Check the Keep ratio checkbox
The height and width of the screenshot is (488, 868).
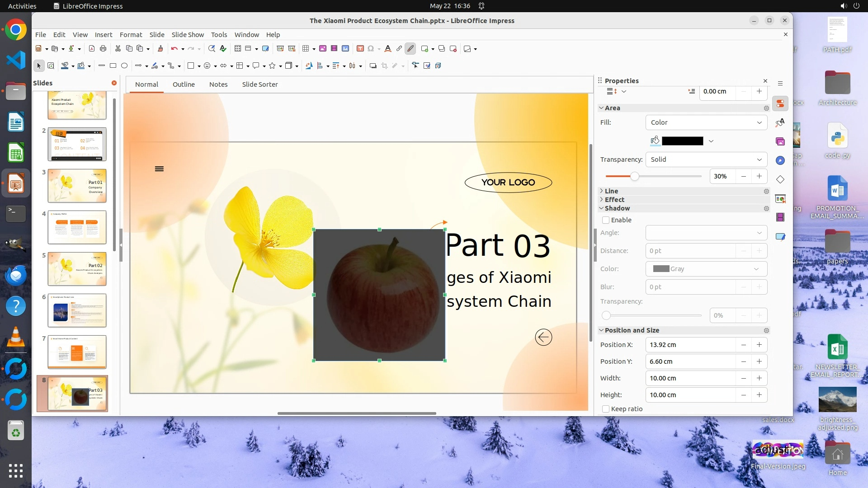click(x=606, y=409)
